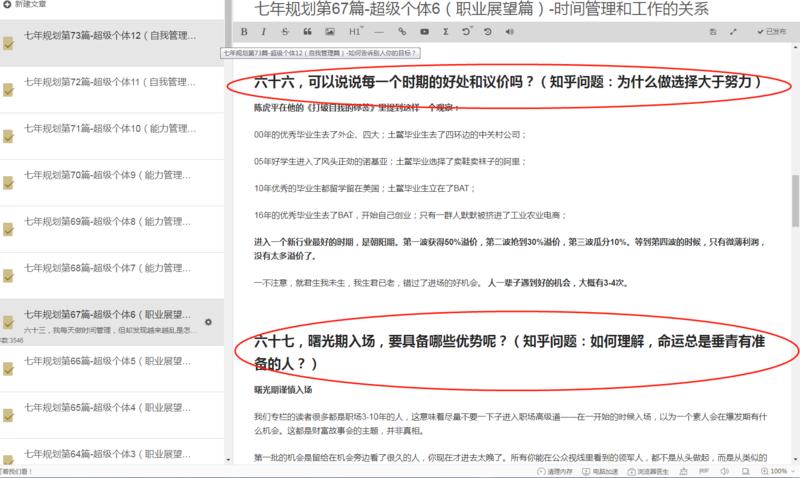Insert a blockquote

[x=307, y=32]
